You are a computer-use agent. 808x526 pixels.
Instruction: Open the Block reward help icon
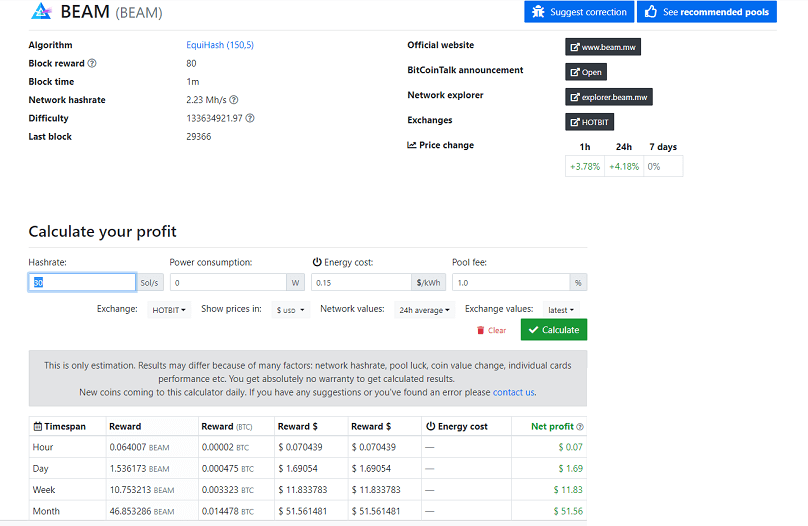point(92,63)
